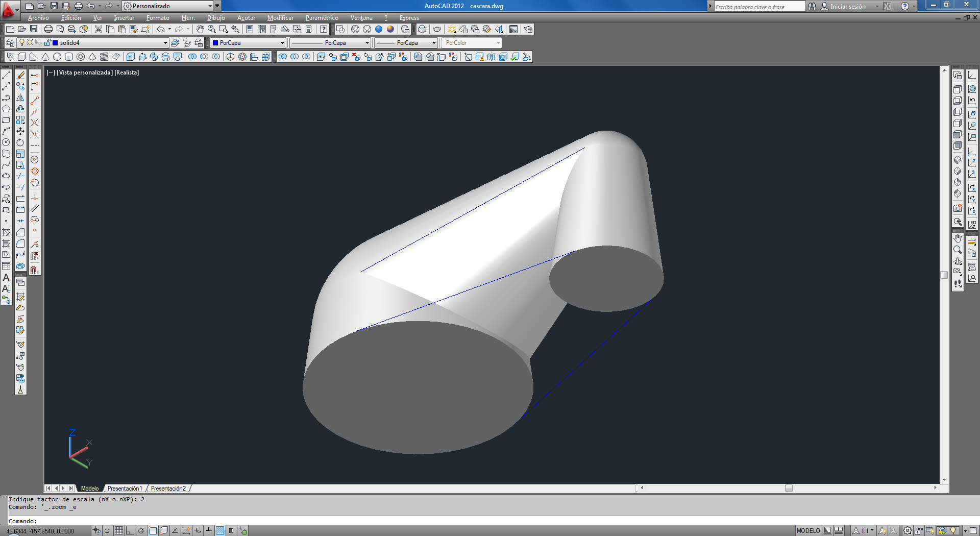The height and width of the screenshot is (536, 980).
Task: Toggle Quick Properties in status bar
Action: point(231,530)
